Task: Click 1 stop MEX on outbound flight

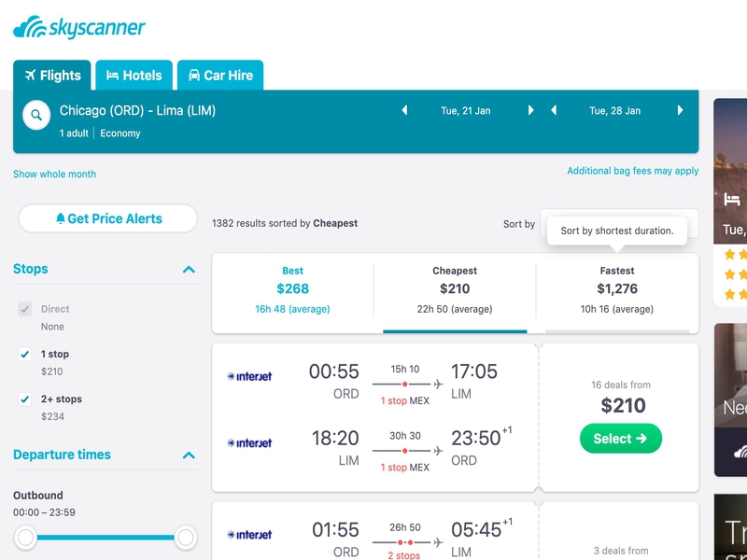Action: (404, 401)
